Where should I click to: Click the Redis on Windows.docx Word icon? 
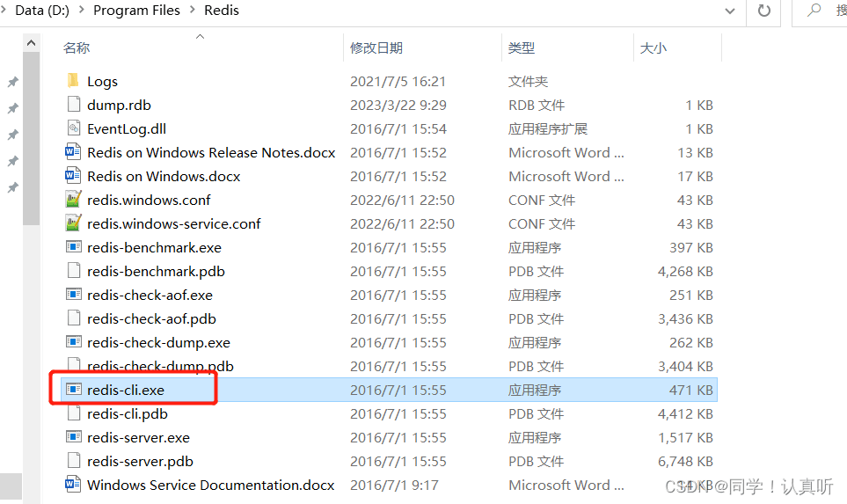[74, 176]
